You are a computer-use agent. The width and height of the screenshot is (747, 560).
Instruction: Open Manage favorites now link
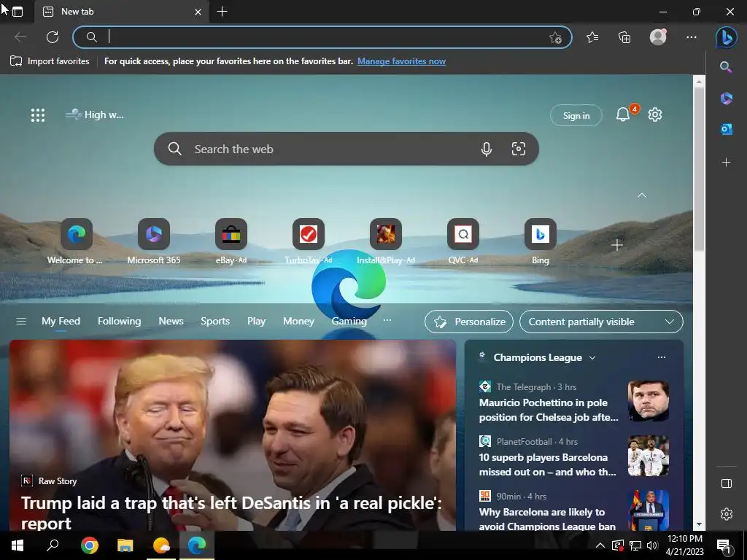point(402,61)
